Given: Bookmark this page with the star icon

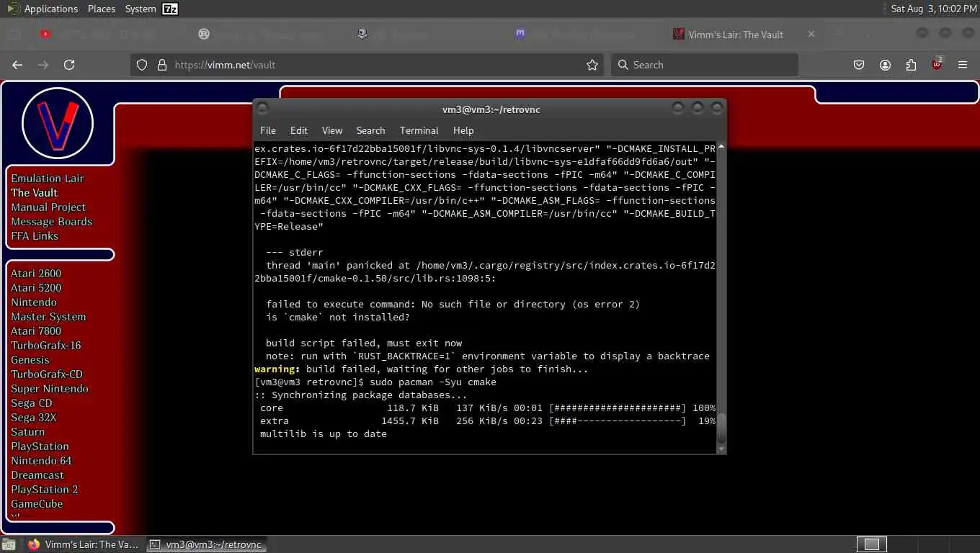Looking at the screenshot, I should (592, 65).
